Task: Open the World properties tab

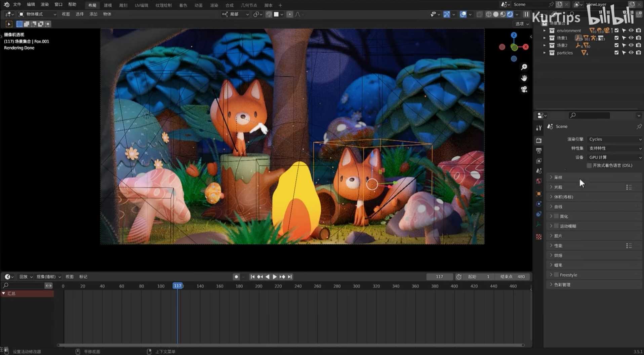Action: 539,181
